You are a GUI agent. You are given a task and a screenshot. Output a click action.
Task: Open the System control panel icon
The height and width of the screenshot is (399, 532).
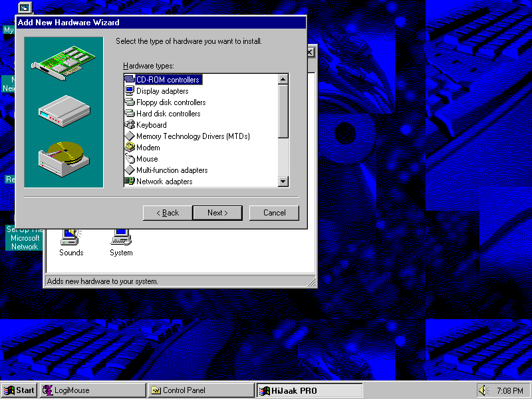point(121,237)
